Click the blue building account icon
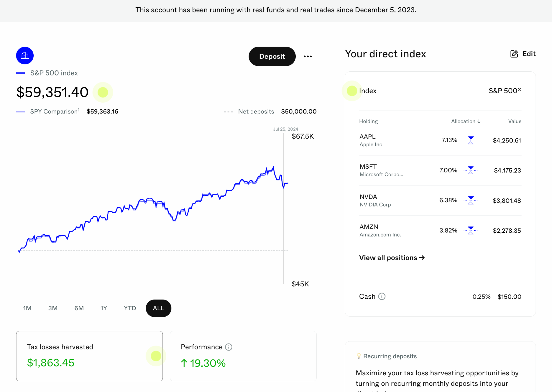 coord(25,55)
